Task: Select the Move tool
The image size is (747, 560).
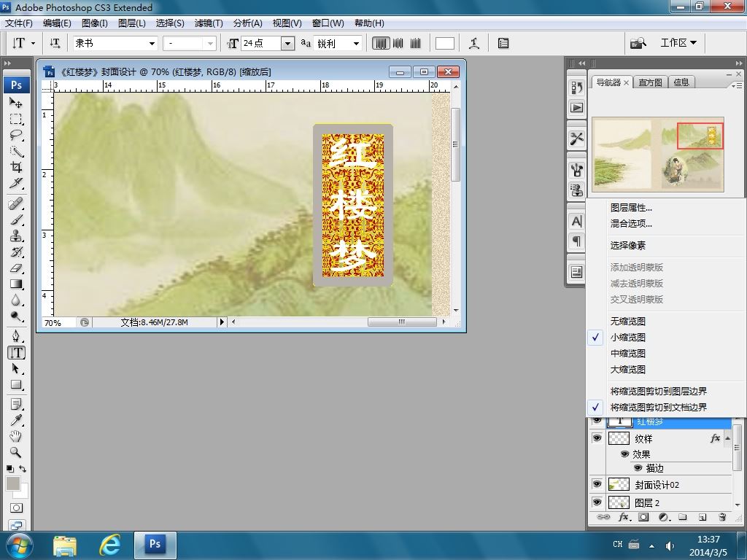Action: 16,103
